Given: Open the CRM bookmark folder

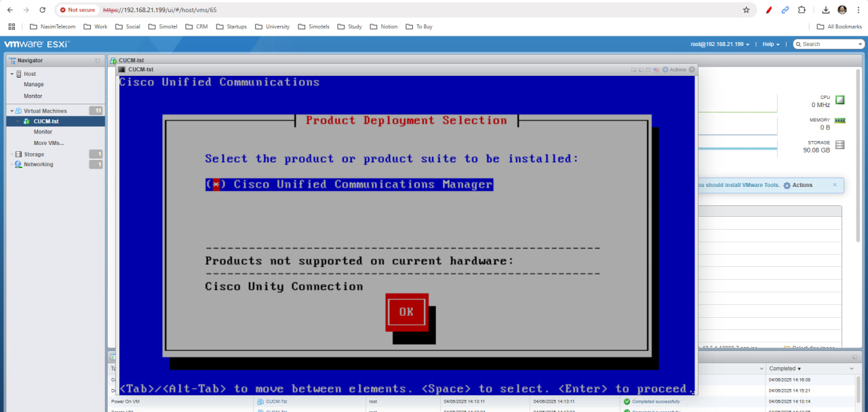Looking at the screenshot, I should click(197, 26).
